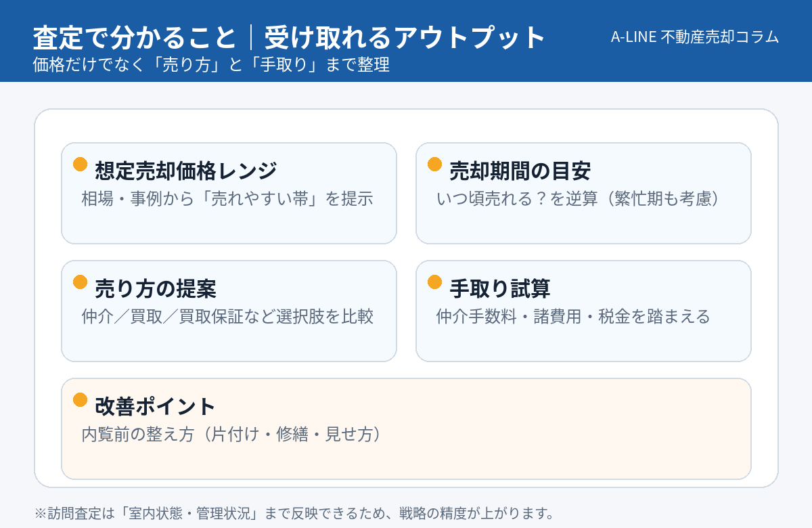Image resolution: width=812 pixels, height=528 pixels.
Task: Click the footnote about 訪問査定
Action: click(294, 513)
